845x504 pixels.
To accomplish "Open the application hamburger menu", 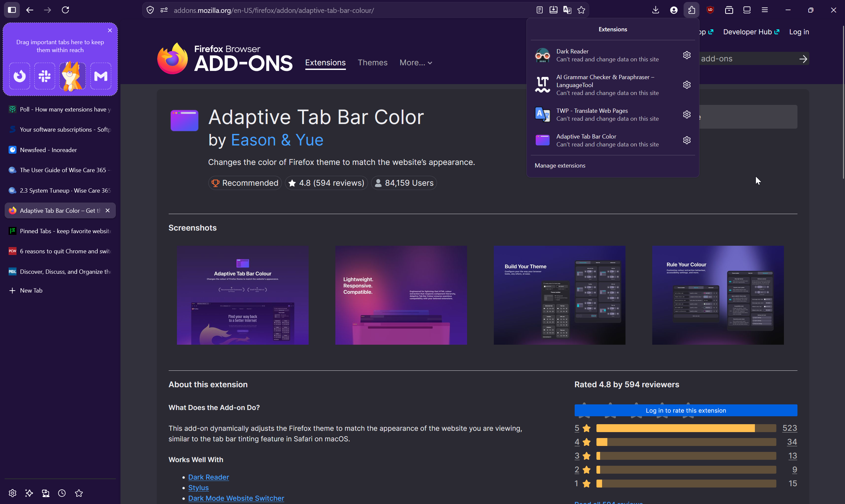I will pyautogui.click(x=765, y=10).
